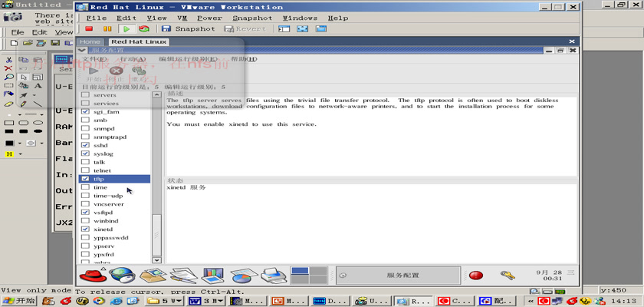
Task: Open the email envelope panel icon
Action: 153,275
